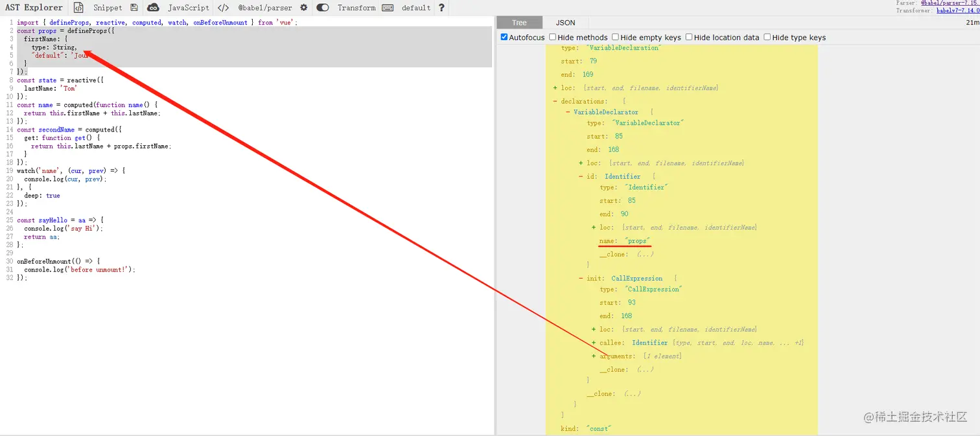Toggle the Transform switch
980x436 pixels.
[323, 8]
